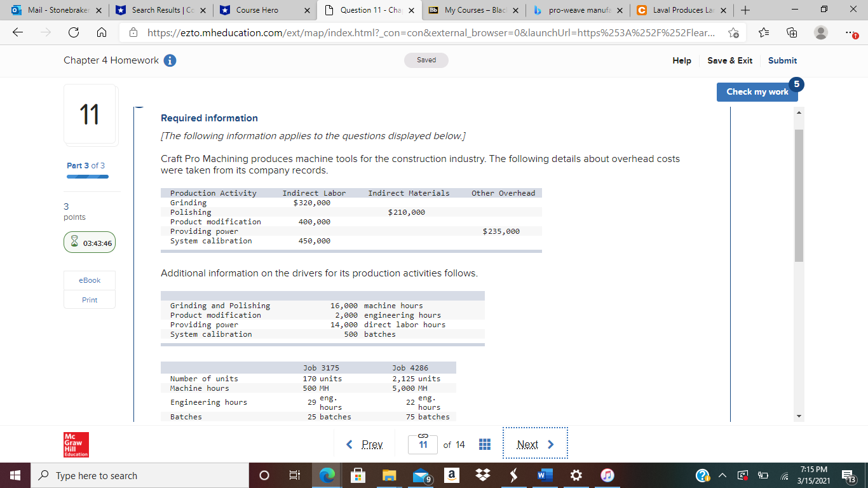Click the Job 4286 column header
Viewport: 868px width, 488px height.
(x=410, y=368)
